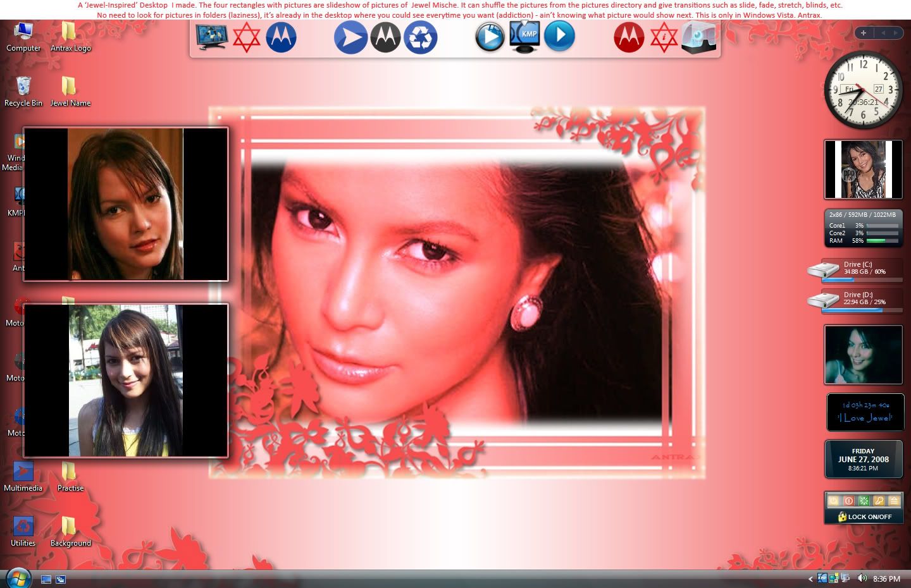Click the dark teal slideshow gadget photo
This screenshot has height=588, width=911.
pyautogui.click(x=863, y=355)
